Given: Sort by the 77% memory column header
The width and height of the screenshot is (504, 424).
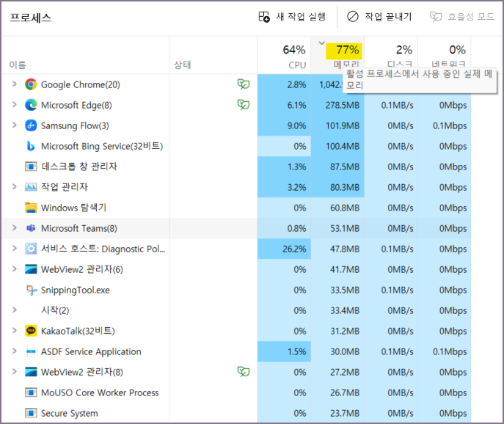Looking at the screenshot, I should click(337, 55).
